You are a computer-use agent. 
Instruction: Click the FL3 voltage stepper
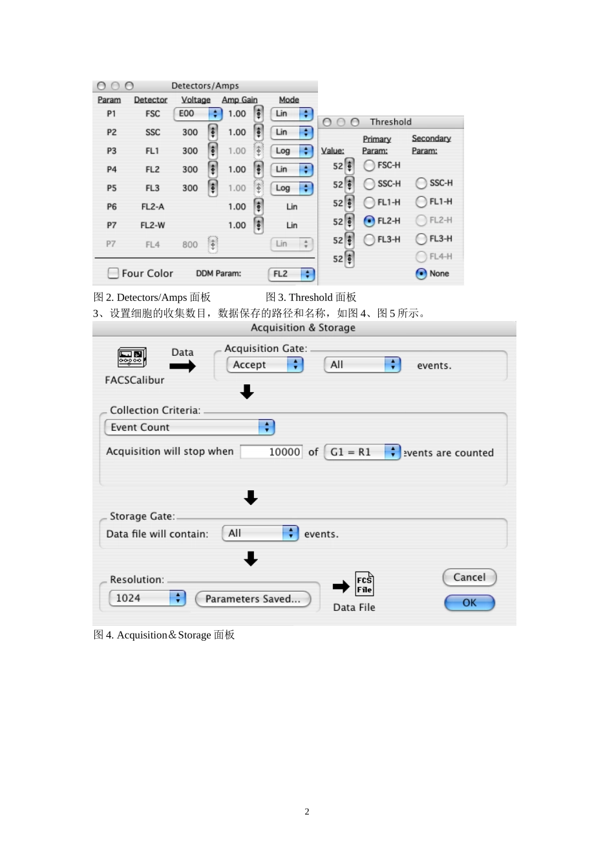point(213,189)
